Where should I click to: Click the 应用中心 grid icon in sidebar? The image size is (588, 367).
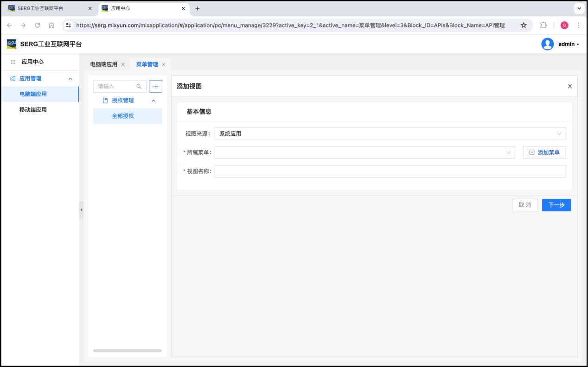tap(13, 62)
